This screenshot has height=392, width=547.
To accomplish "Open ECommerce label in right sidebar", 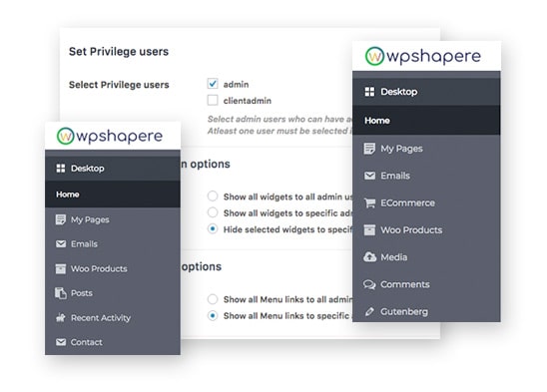I will 407,202.
